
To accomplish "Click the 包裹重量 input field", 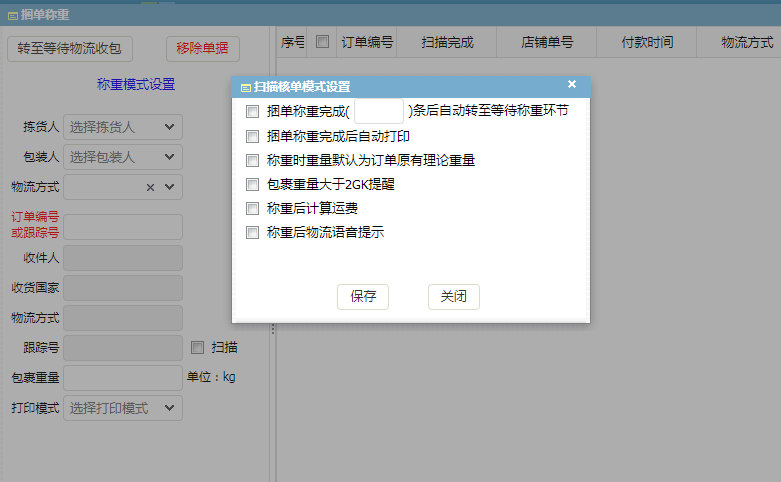I will pos(123,377).
